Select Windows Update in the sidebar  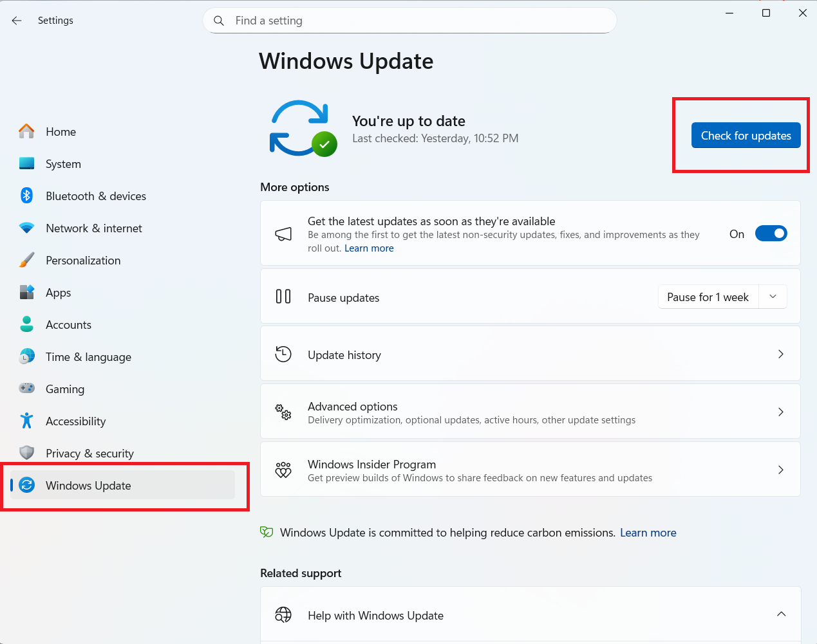coord(88,486)
